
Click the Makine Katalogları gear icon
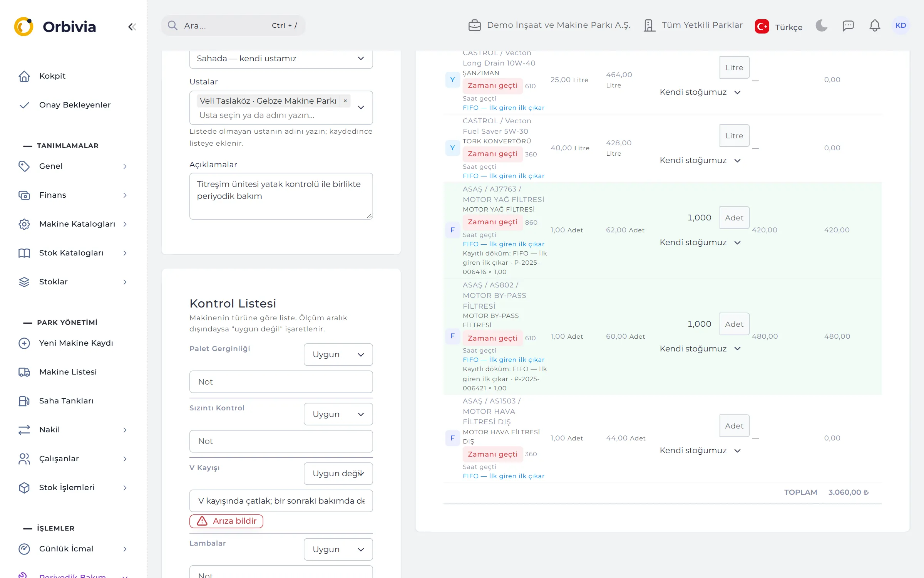[24, 224]
